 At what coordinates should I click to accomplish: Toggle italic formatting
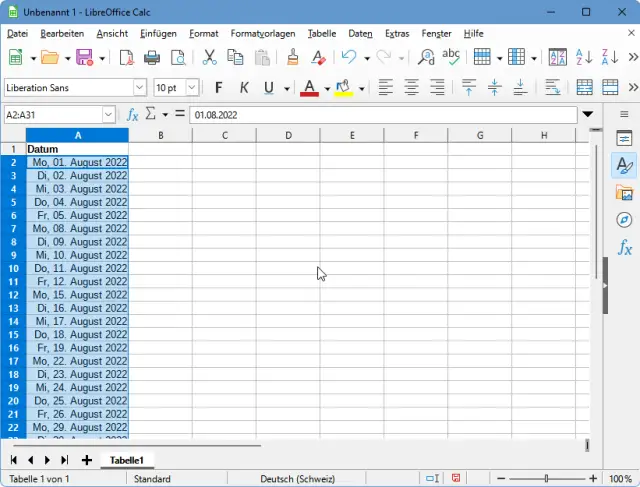(244, 88)
